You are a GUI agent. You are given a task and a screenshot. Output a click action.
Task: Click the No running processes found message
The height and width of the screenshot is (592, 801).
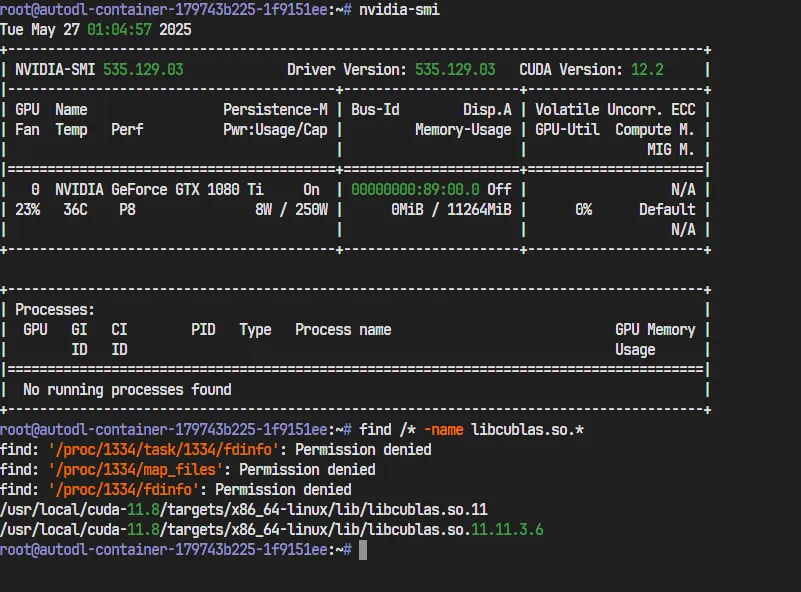coord(127,390)
